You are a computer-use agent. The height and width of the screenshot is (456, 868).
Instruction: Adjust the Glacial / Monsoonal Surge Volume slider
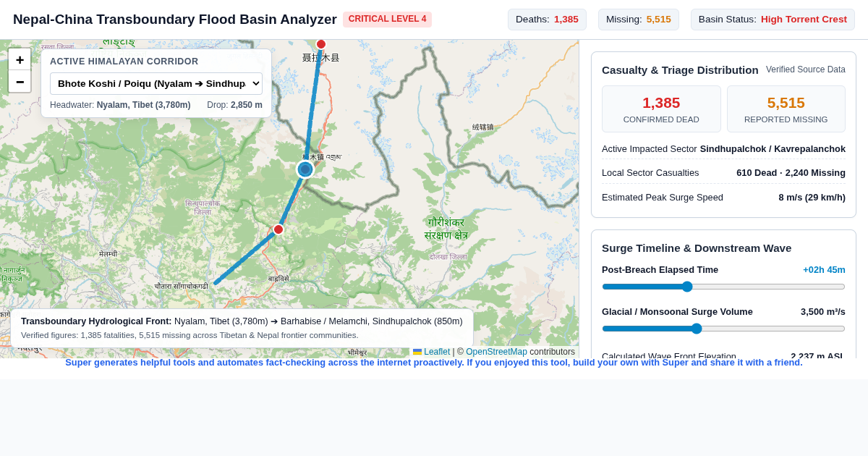pos(723,329)
